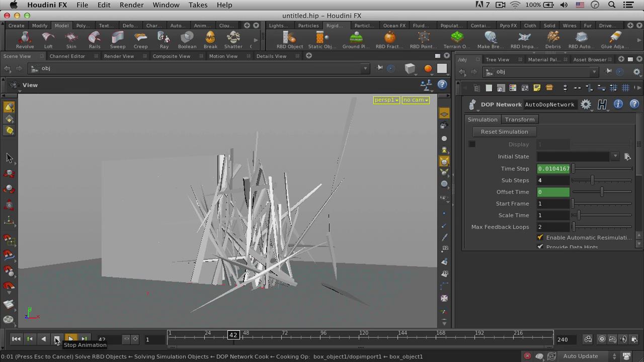This screenshot has width=644, height=362.
Task: Click the RBD Impact shelf tool
Action: (x=524, y=40)
